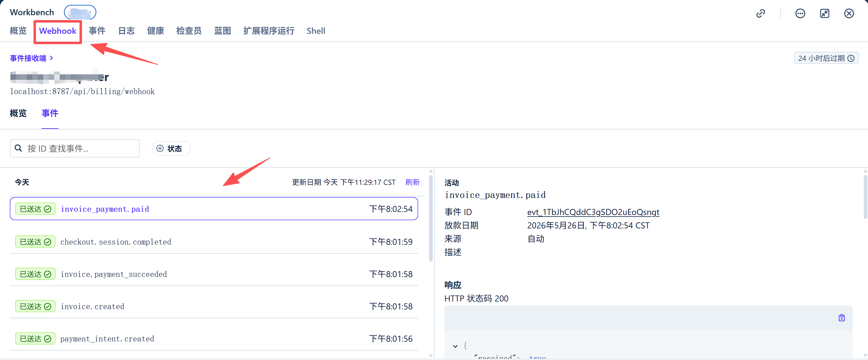
Task: Click the 24 小时后过期 badge
Action: (826, 58)
